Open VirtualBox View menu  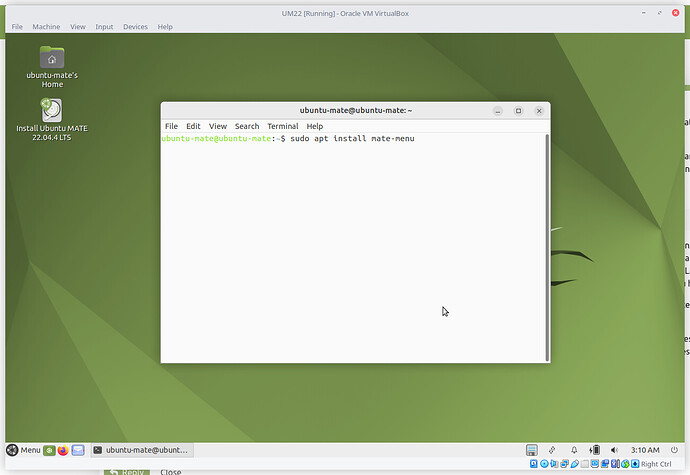[78, 27]
